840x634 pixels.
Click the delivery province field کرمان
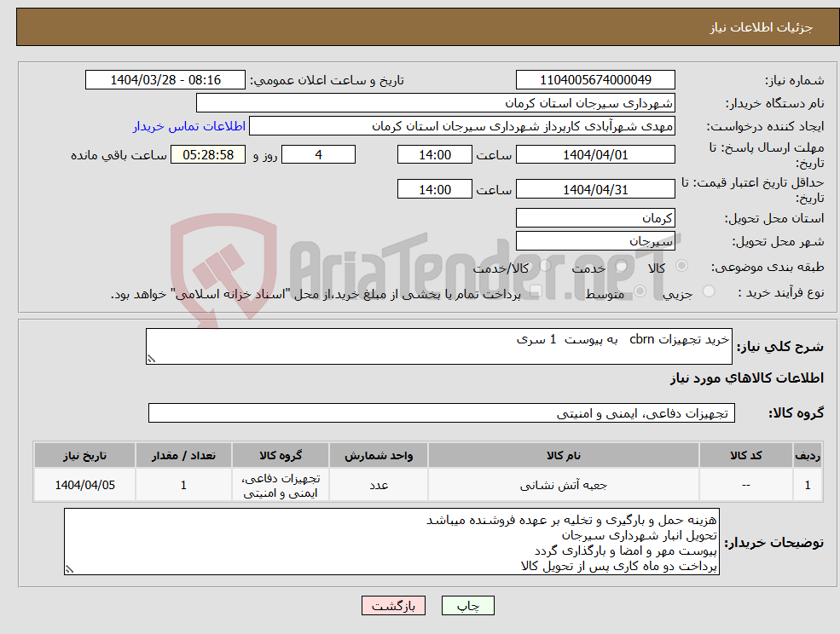pyautogui.click(x=595, y=217)
